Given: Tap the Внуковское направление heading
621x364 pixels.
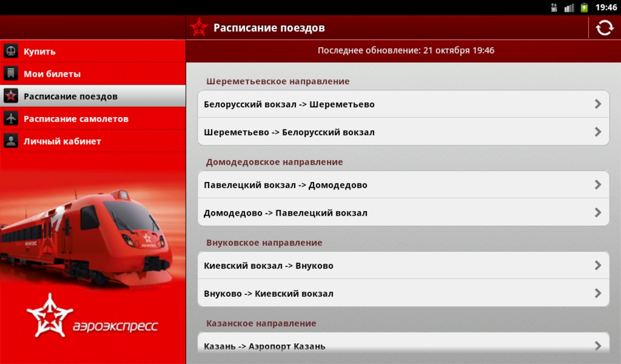Looking at the screenshot, I should (x=264, y=243).
